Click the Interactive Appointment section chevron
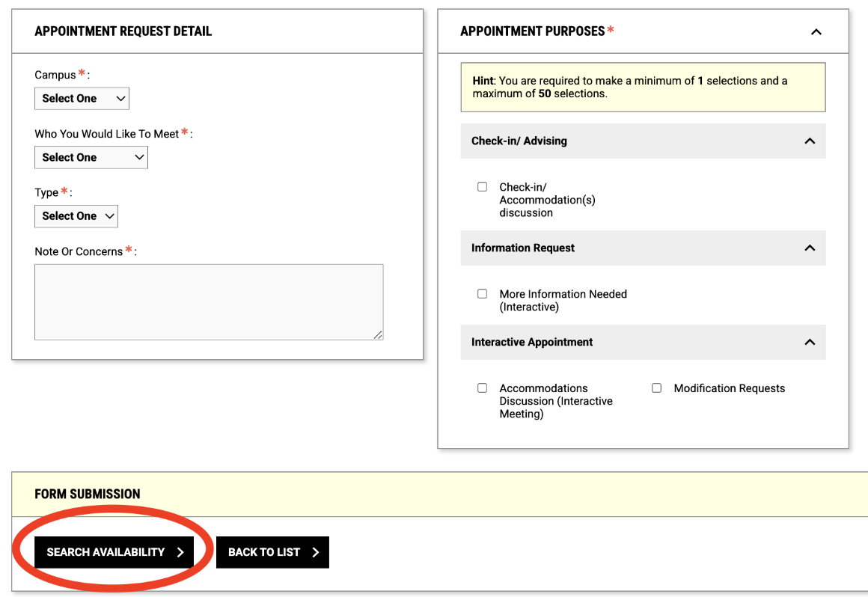 pyautogui.click(x=810, y=342)
